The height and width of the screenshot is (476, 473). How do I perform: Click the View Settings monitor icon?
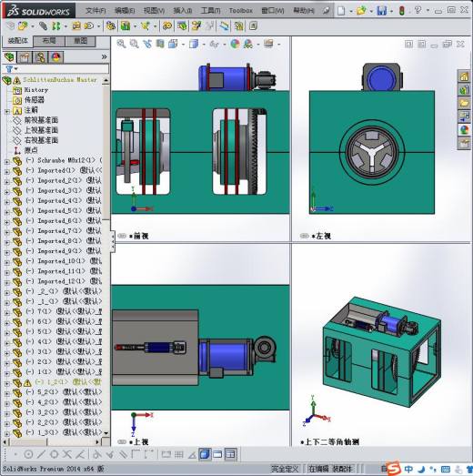[268, 44]
